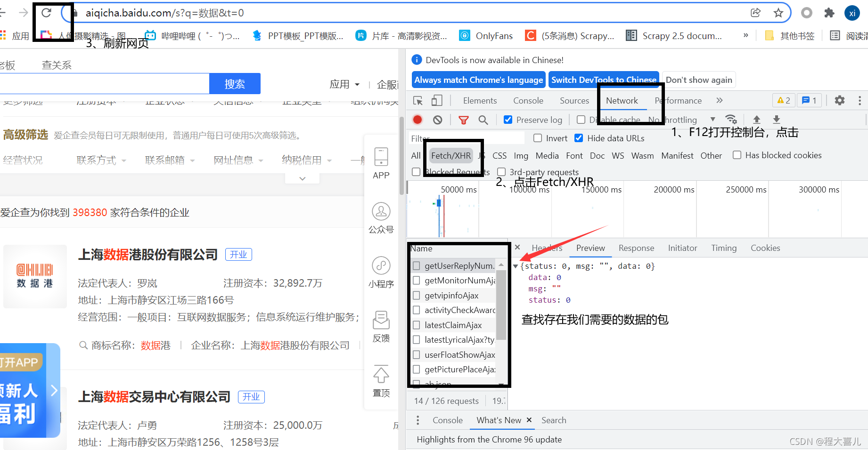Toggle the DevTools device toolbar icon

point(437,100)
